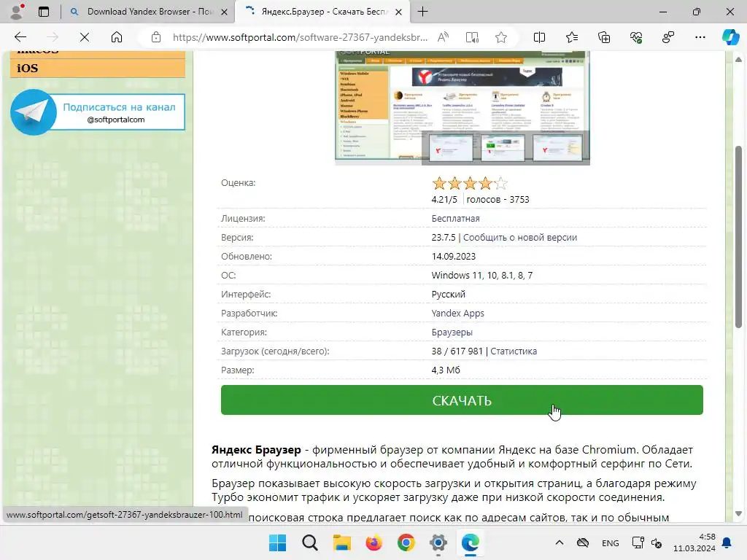The width and height of the screenshot is (747, 560).
Task: Close the Яндекс.Браузер tab
Action: coord(399,12)
